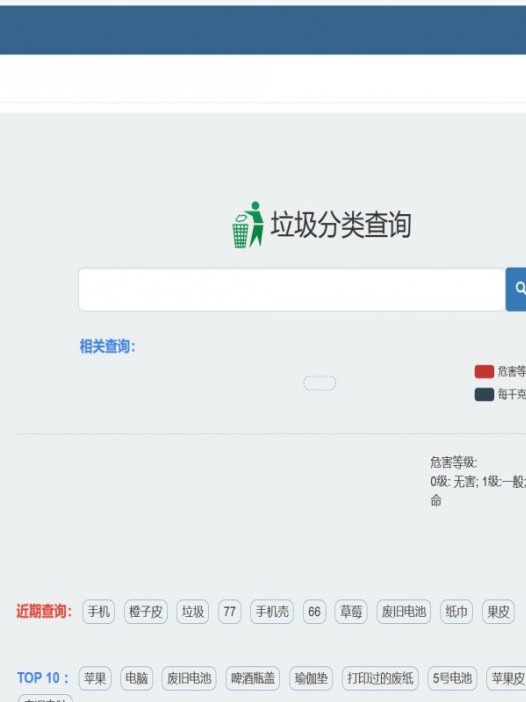
Task: Open TOP 10 tag 苹果皮
Action: point(507,678)
